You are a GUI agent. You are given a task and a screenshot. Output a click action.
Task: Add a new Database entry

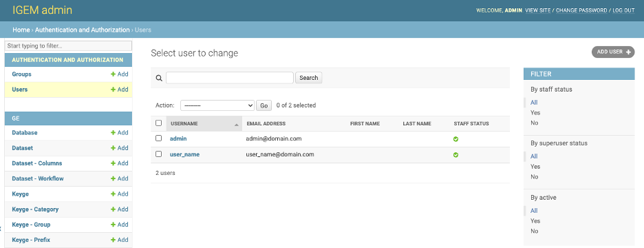(x=120, y=132)
